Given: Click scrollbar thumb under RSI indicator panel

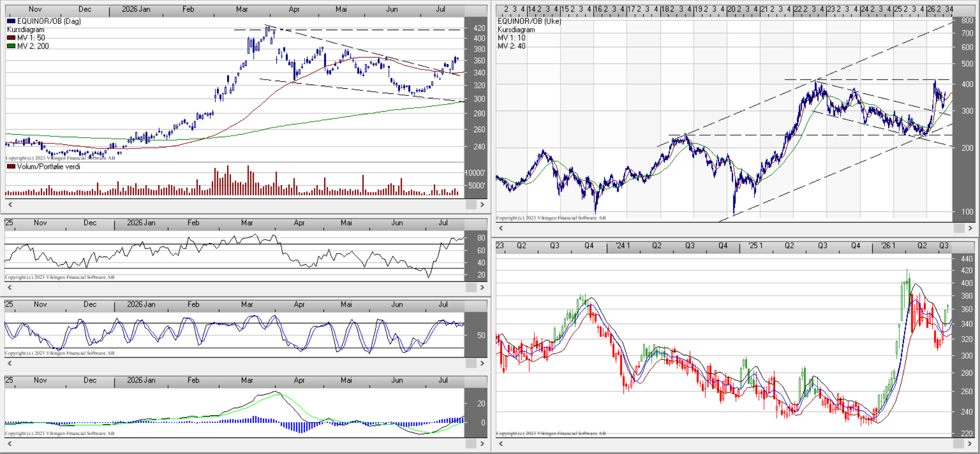Looking at the screenshot, I should pos(471,288).
